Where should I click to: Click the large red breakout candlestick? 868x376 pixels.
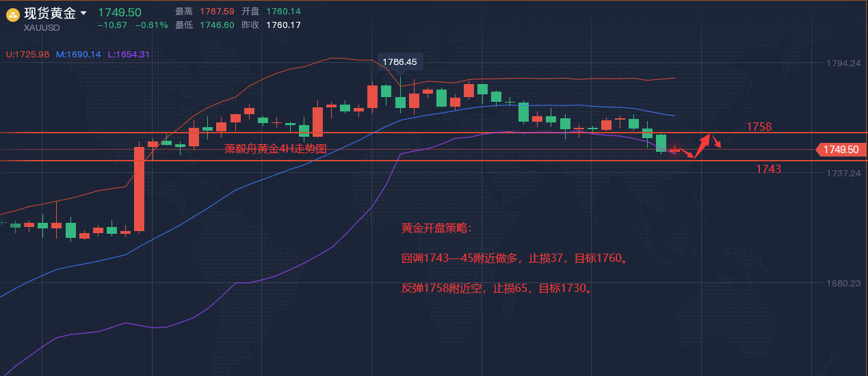[x=139, y=189]
